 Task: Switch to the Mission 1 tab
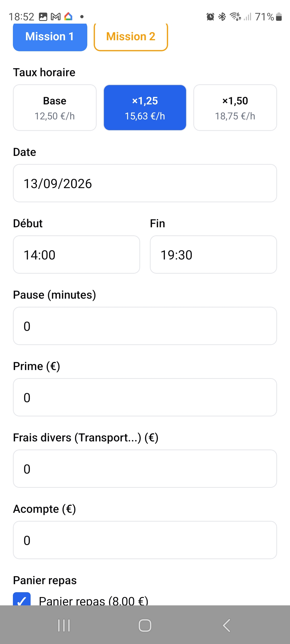50,37
